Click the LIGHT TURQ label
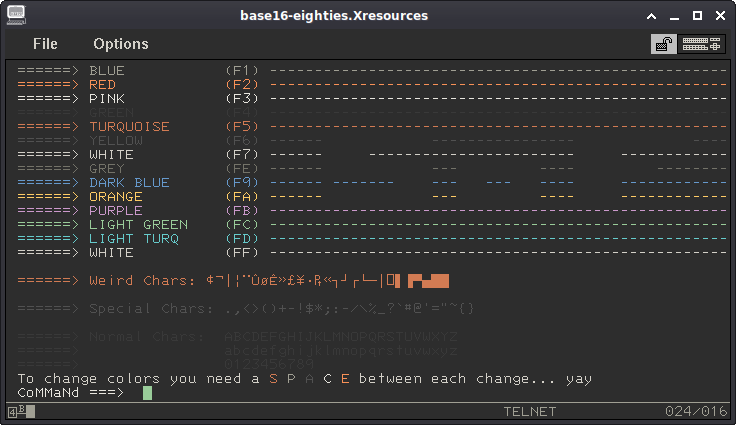Screen dimensions: 736x425 point(134,239)
